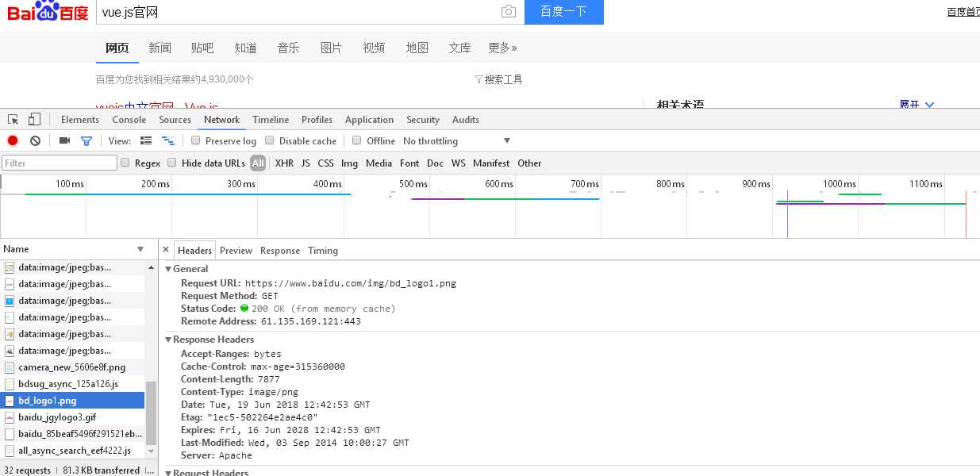The height and width of the screenshot is (476, 980).
Task: Expand the 展开 related terms chevron
Action: 930,105
